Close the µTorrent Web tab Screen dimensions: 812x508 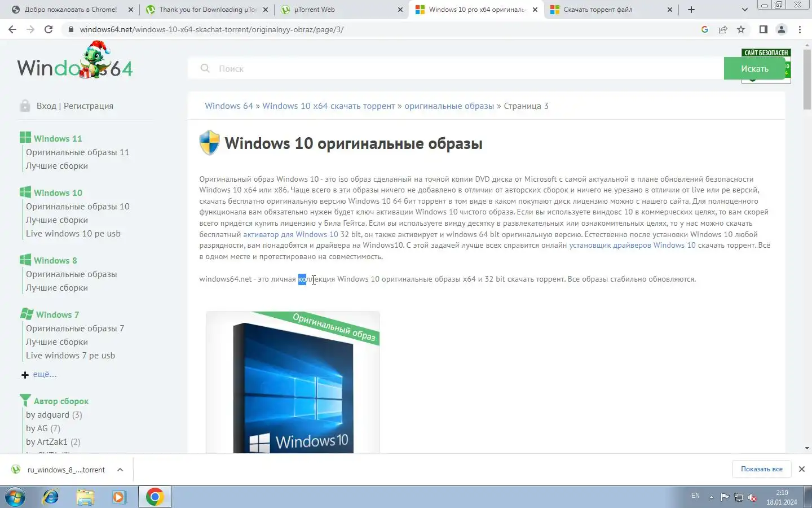(x=400, y=10)
